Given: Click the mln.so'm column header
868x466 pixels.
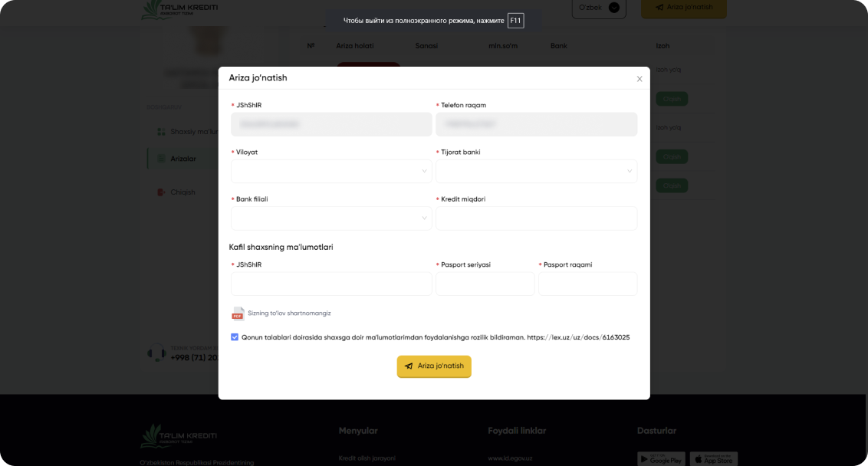Looking at the screenshot, I should pos(503,46).
